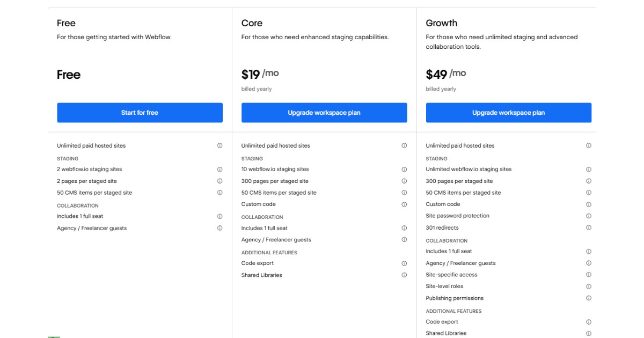Click info icon beside Free plan's Unlimited paid hosted sites
Screen dimensions: 644x338
tap(219, 145)
